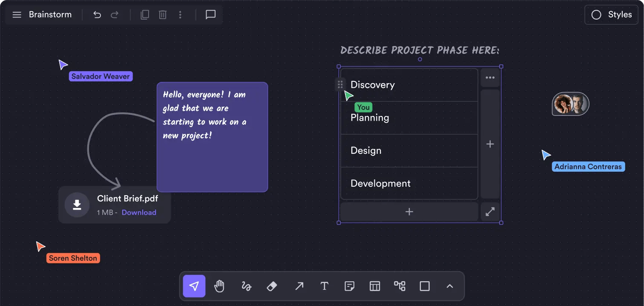Choose the arrow connector tool
Viewport: 644px width, 306px height.
point(299,286)
